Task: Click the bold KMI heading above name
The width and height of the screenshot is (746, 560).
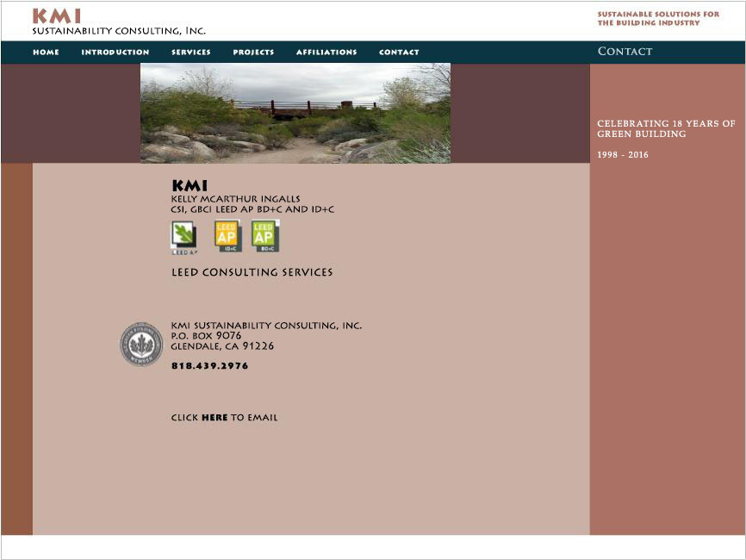Action: 190,185
